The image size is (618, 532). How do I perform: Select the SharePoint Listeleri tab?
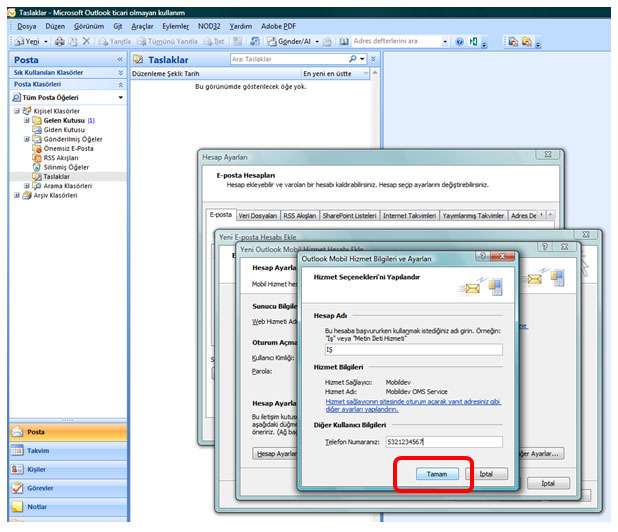349,216
